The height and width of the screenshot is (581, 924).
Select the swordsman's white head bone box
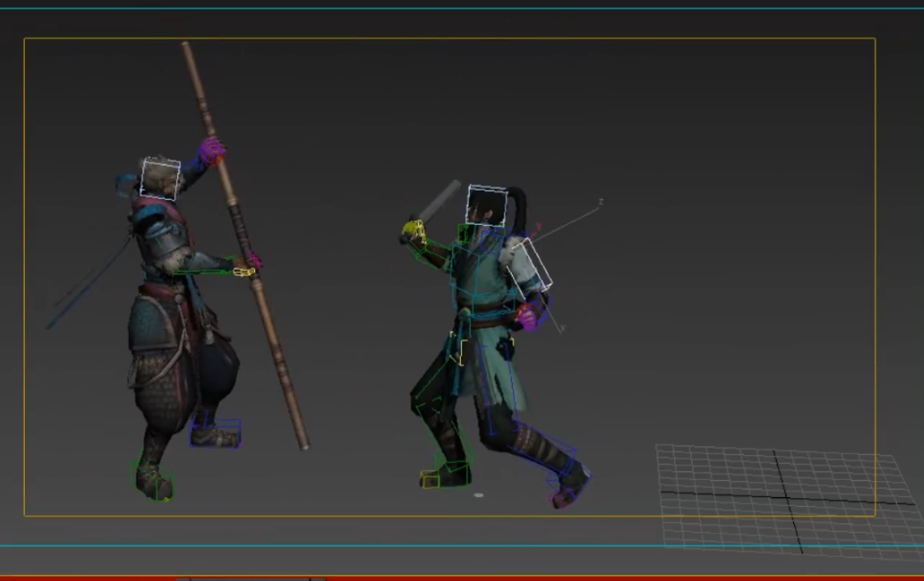pos(487,206)
